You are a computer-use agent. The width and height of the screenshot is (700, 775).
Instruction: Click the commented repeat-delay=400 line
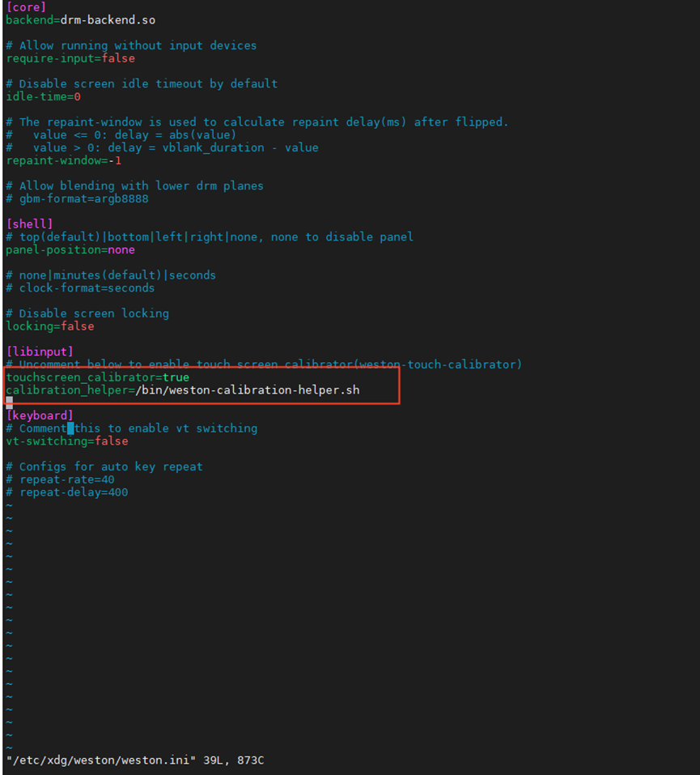[x=67, y=492]
